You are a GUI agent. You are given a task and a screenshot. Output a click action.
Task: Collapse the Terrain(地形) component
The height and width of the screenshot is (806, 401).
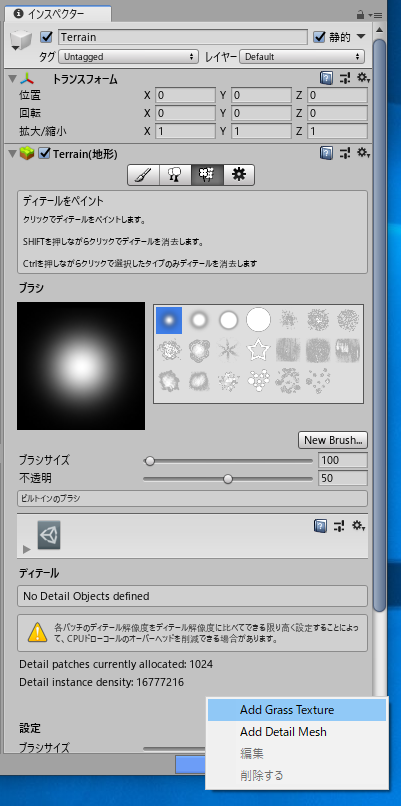tap(12, 153)
